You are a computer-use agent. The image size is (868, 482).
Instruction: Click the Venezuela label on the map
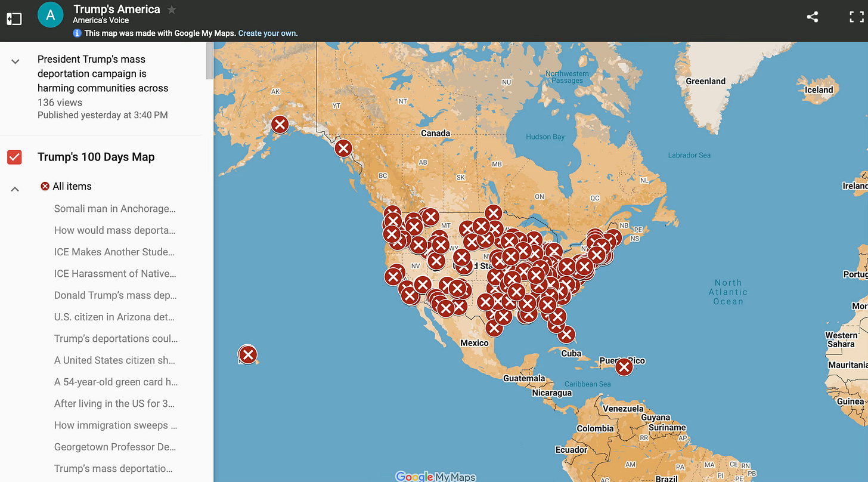pos(623,409)
